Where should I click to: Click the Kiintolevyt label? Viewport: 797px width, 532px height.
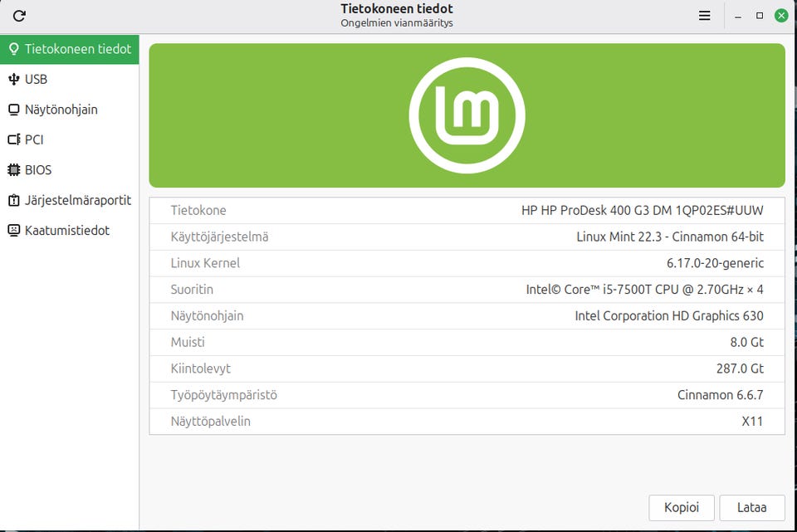(x=200, y=368)
